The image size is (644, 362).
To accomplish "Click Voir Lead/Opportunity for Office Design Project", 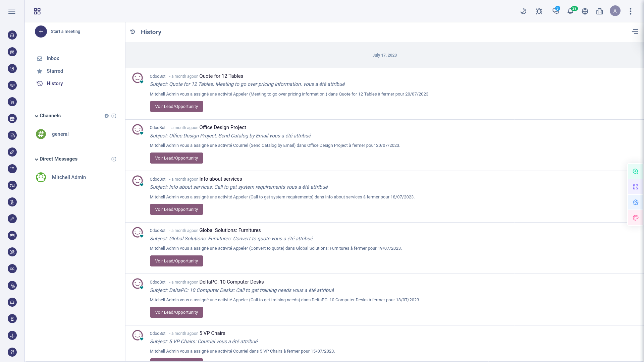I will [x=176, y=158].
